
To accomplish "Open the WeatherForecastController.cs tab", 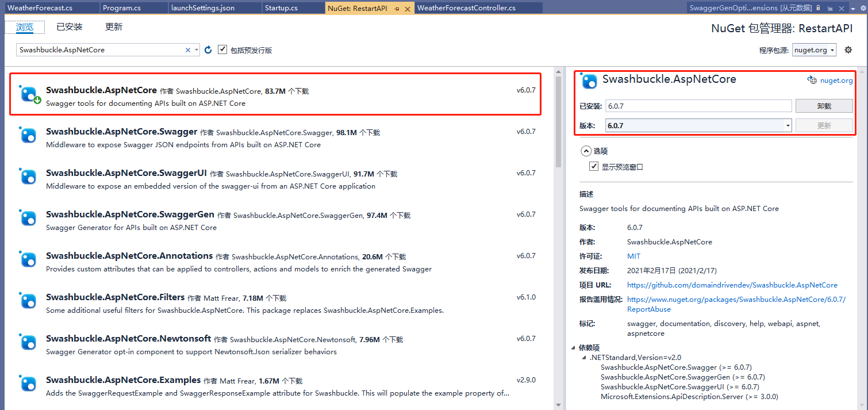I will coord(478,8).
